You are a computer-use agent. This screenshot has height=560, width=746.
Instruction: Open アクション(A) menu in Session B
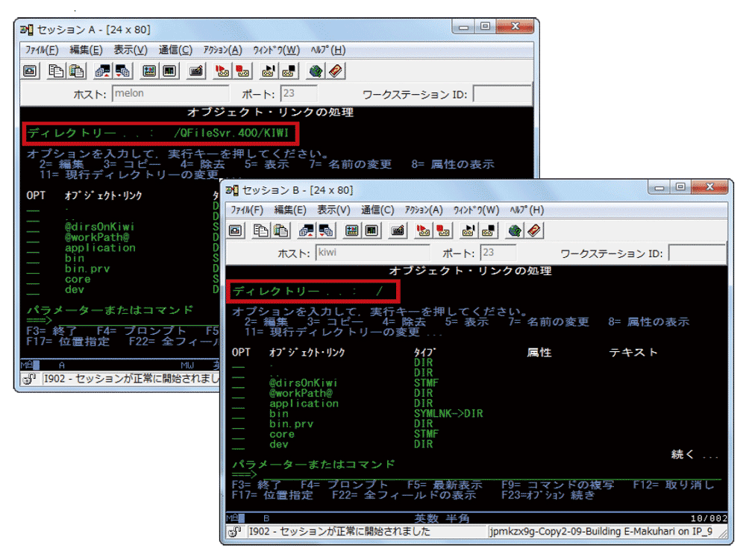tap(424, 210)
